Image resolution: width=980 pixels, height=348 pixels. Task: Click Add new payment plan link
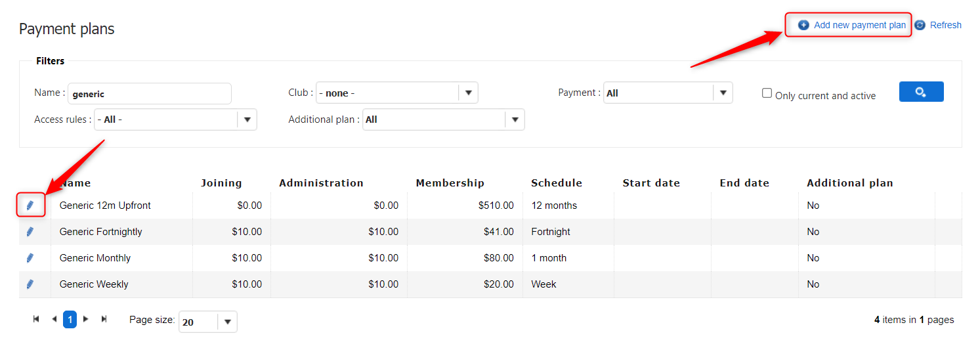859,25
